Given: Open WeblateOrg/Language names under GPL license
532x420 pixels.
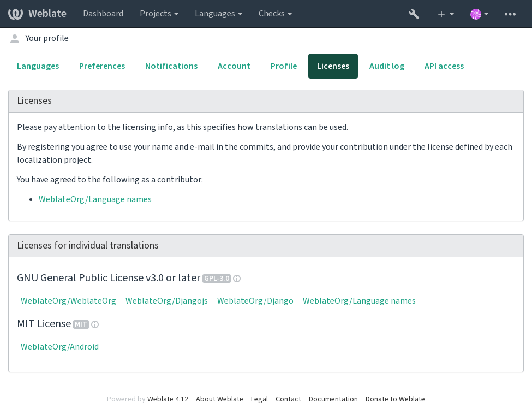Looking at the screenshot, I should pos(359,301).
